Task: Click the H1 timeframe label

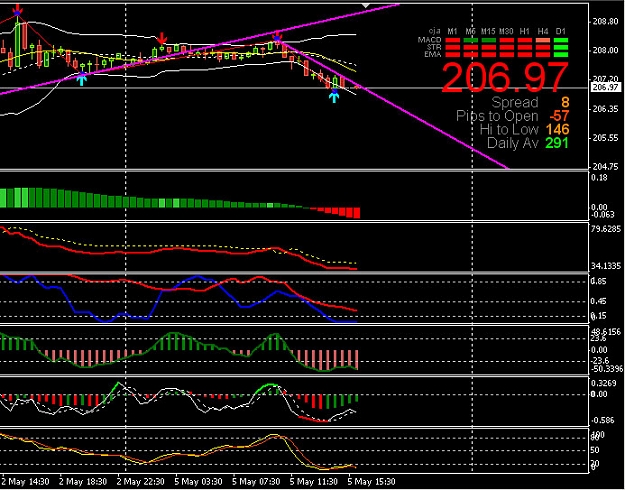Action: (525, 31)
